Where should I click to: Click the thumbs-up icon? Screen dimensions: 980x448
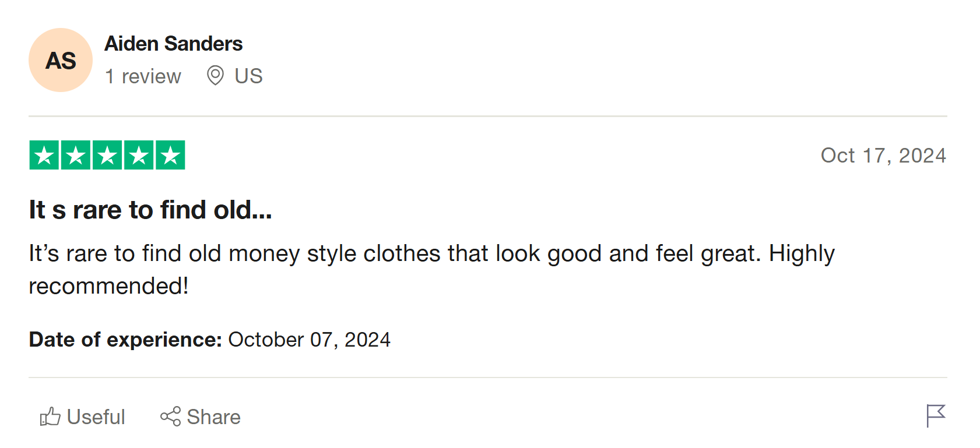[50, 417]
